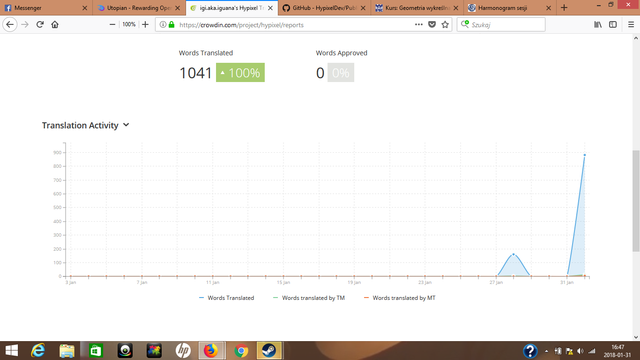
Task: Close the Utopian tab
Action: click(178, 8)
